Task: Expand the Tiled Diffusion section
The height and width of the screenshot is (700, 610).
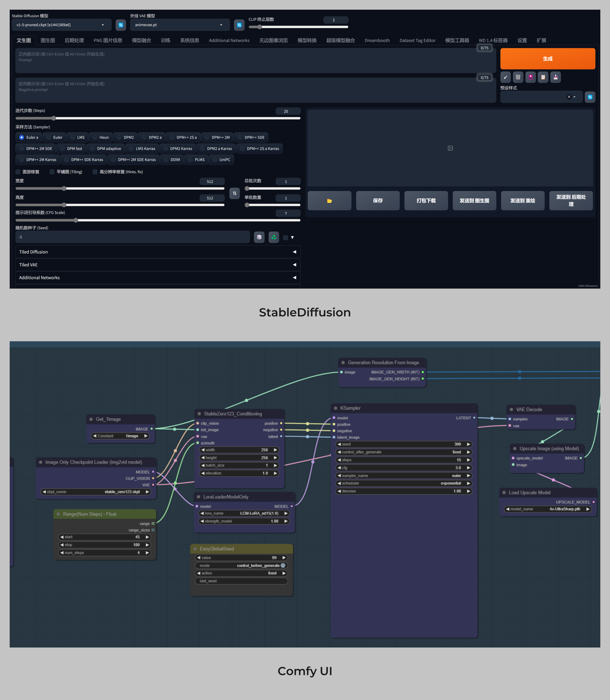Action: pos(158,252)
